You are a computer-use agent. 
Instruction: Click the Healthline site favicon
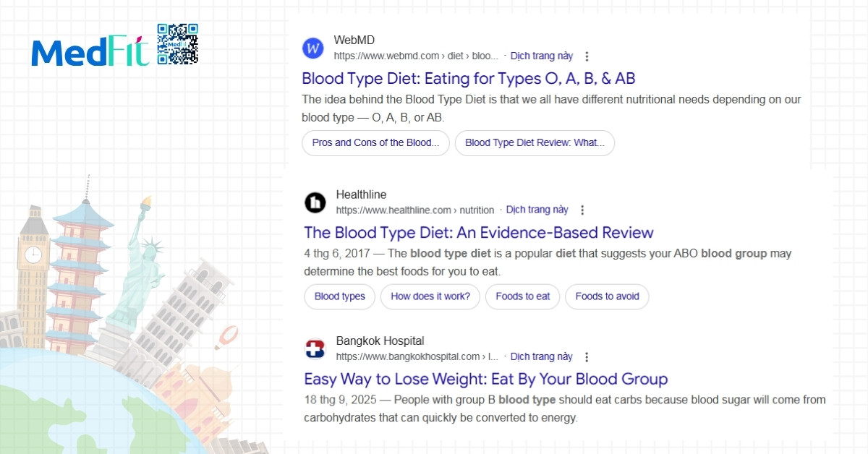pyautogui.click(x=315, y=203)
